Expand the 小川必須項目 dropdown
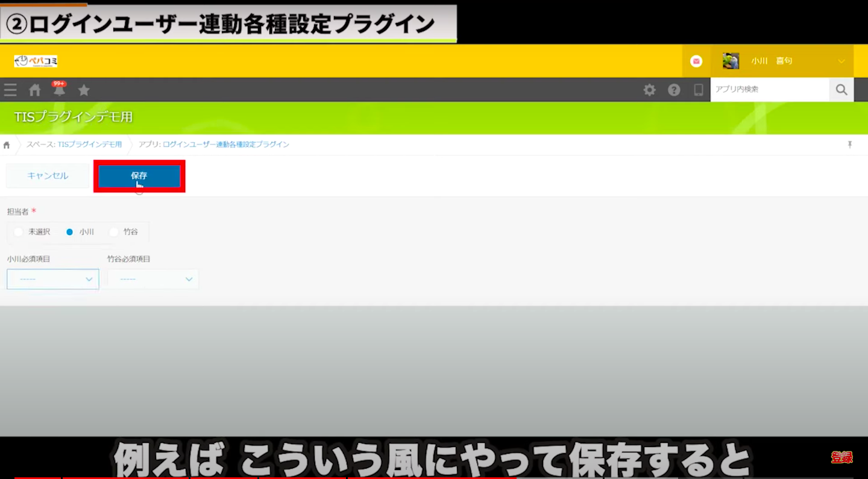The width and height of the screenshot is (868, 479). point(53,279)
